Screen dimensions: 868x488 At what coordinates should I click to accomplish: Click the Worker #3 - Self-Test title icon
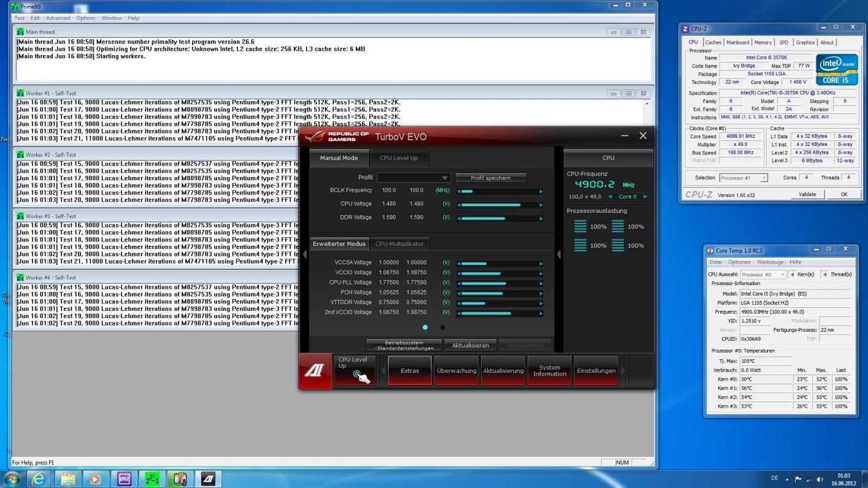coord(20,216)
